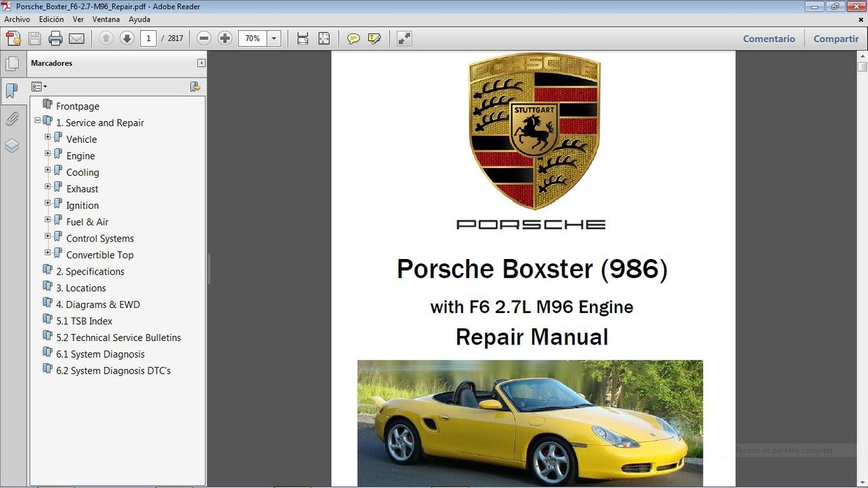Click the Create PDF online icon
Image resolution: width=868 pixels, height=488 pixels.
(13, 39)
